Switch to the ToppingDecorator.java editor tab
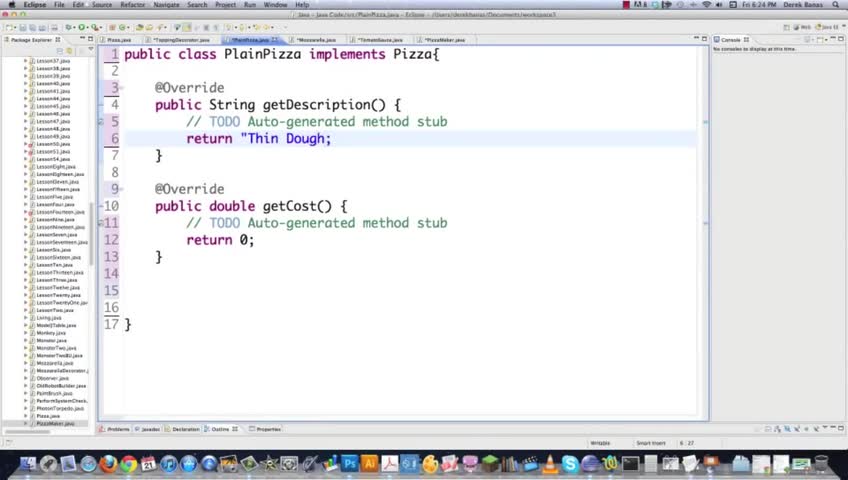 pos(181,40)
